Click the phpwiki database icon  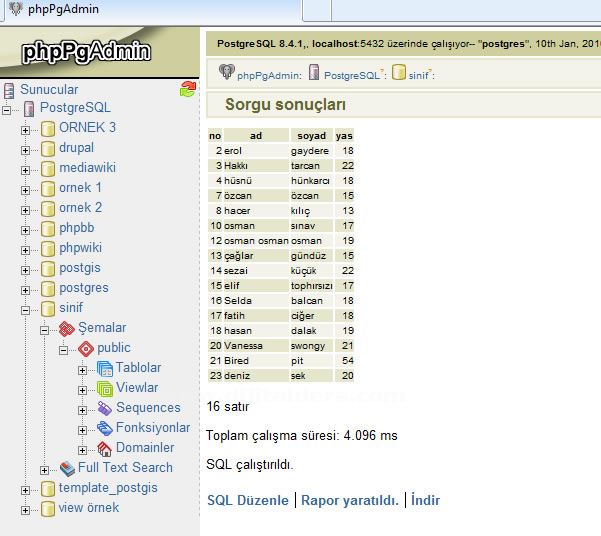48,249
